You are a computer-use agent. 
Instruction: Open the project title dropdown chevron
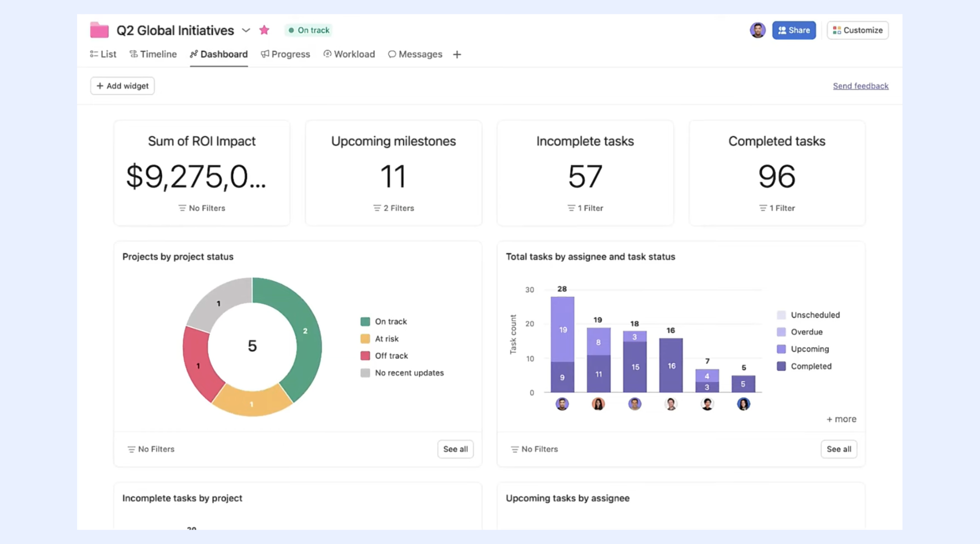[x=246, y=30]
